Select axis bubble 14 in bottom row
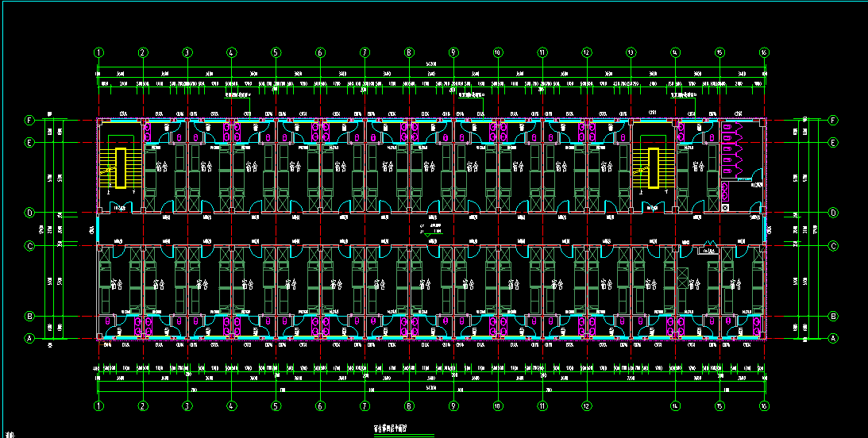Screen dimensions: 868x438 click(x=675, y=406)
